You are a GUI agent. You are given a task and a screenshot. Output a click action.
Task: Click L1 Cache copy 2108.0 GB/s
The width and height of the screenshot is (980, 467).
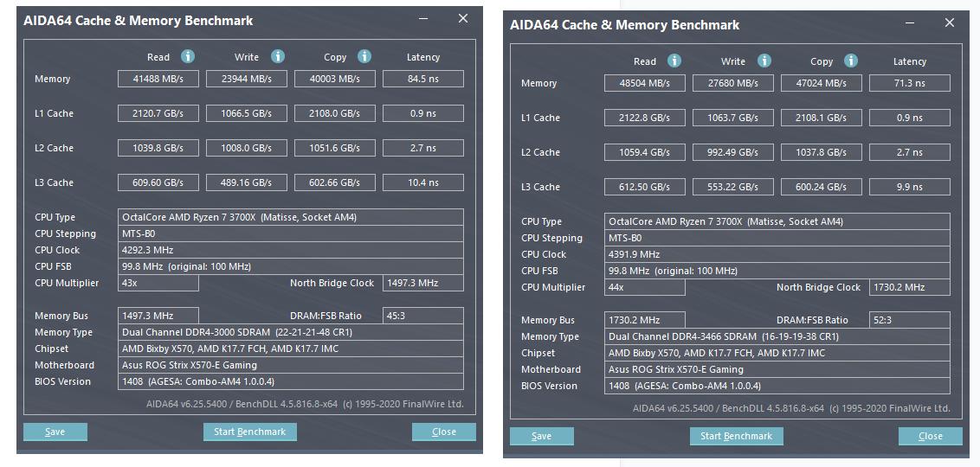(x=335, y=113)
